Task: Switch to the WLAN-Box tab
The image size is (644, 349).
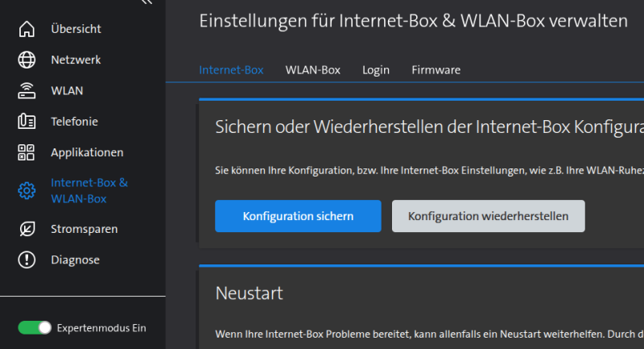Action: point(312,70)
